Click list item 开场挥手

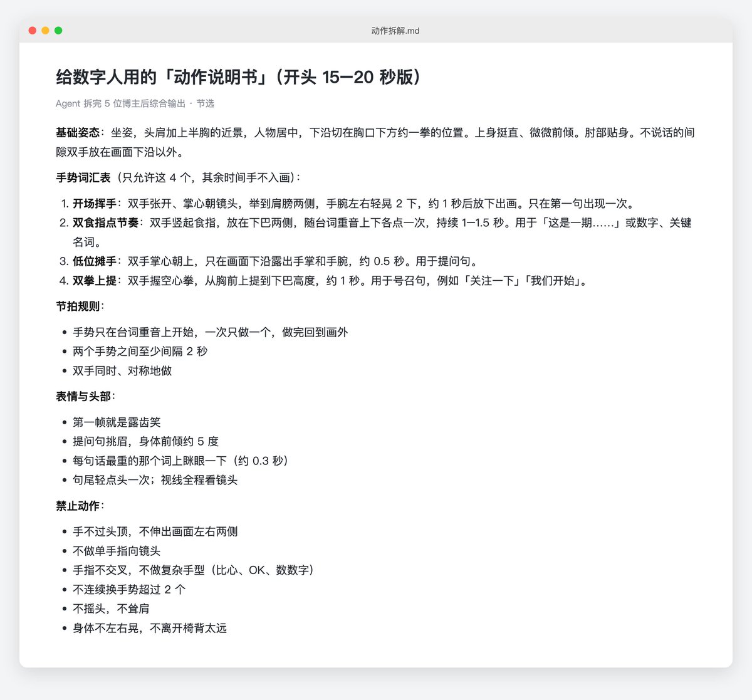[x=355, y=204]
